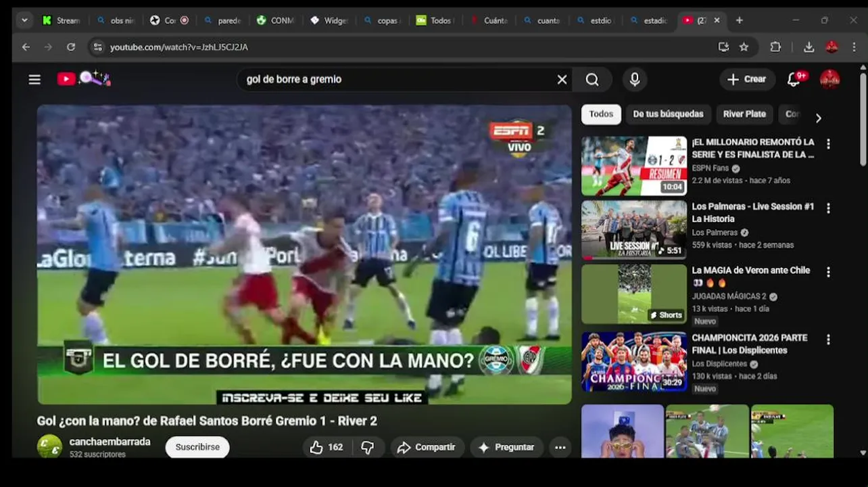
Task: Open browser downloads icon
Action: 809,47
